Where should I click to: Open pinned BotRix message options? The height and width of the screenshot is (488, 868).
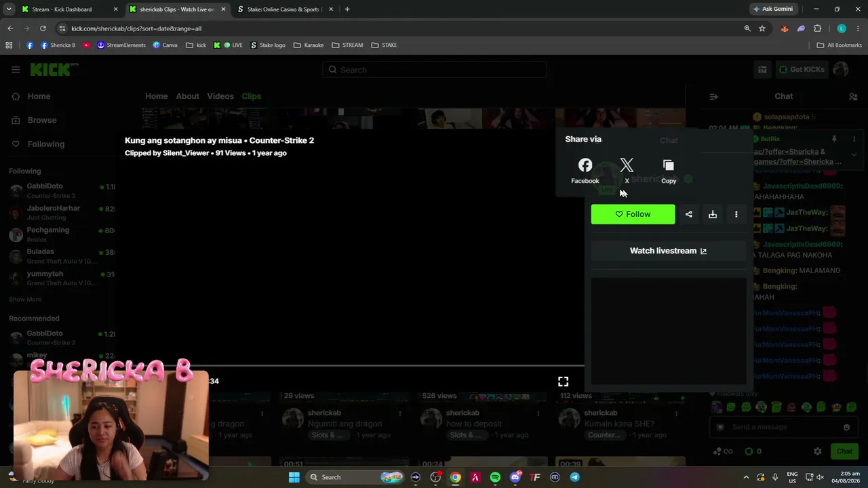coord(854,139)
